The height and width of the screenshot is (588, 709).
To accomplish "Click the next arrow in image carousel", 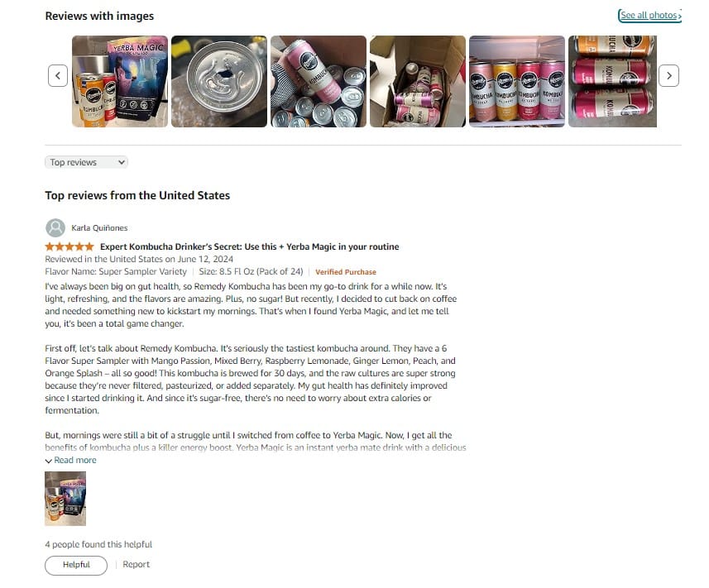I will tap(668, 75).
